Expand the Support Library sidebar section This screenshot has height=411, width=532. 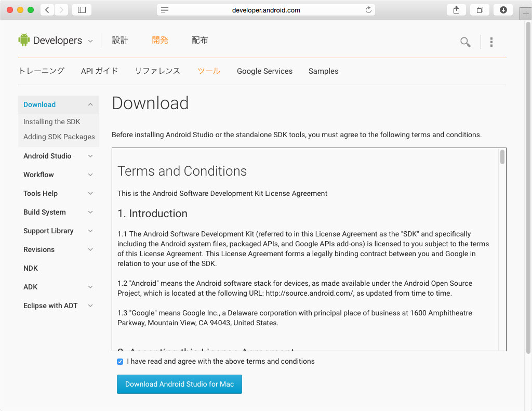click(x=90, y=231)
